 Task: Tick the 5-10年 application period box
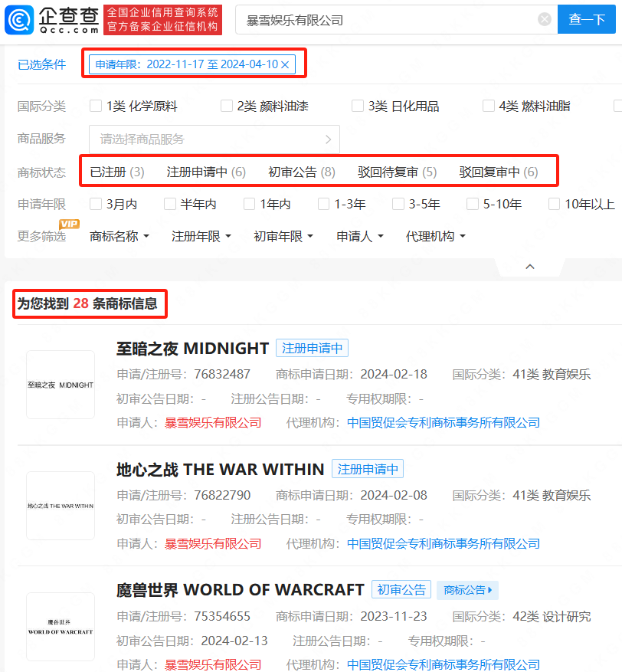point(473,204)
